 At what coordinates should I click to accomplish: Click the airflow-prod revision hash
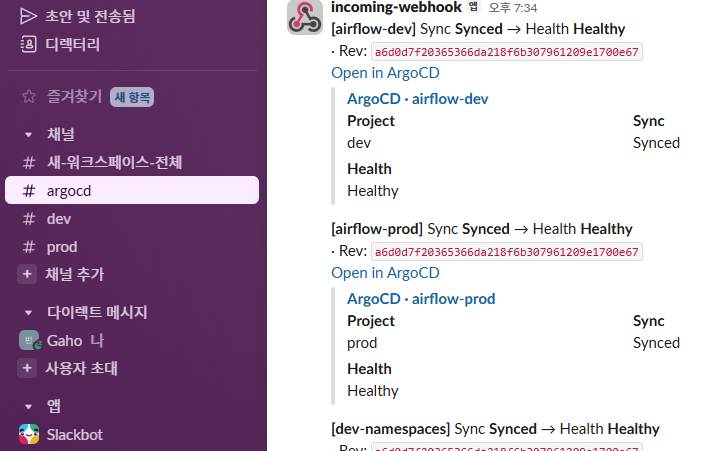coord(507,252)
